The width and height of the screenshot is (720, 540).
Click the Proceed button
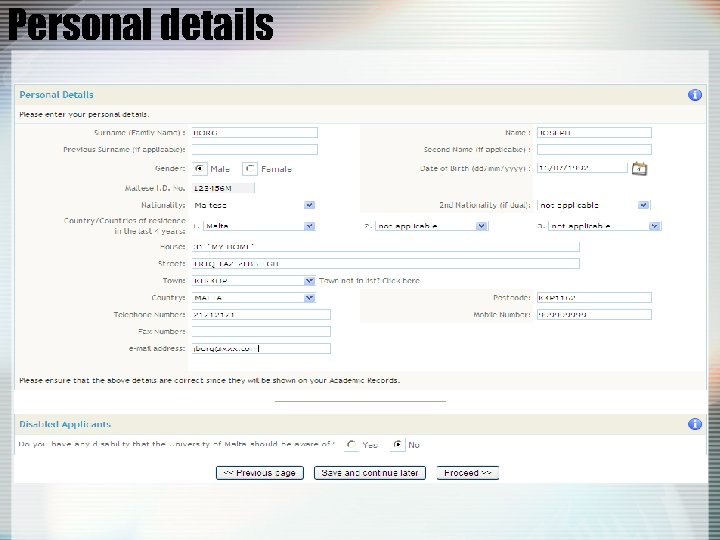468,473
